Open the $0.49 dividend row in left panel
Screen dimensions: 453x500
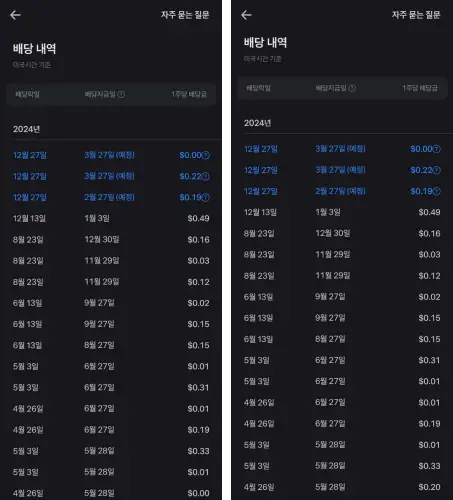pyautogui.click(x=111, y=219)
